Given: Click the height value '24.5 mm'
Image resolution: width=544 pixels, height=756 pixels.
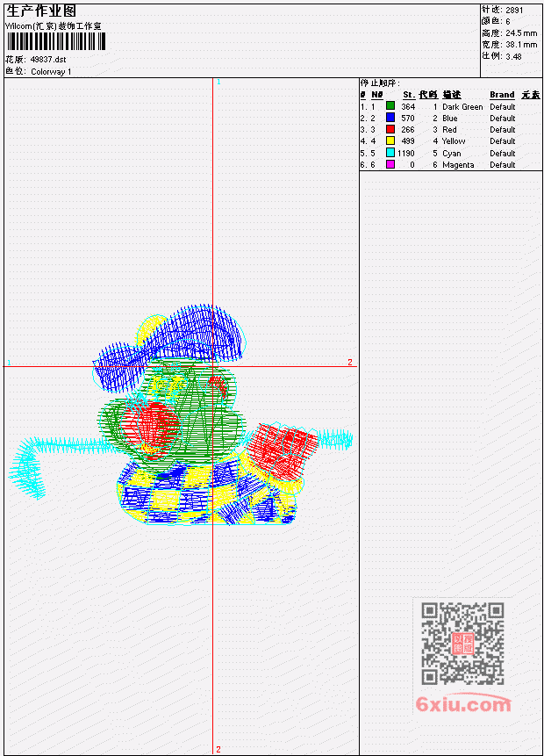Looking at the screenshot, I should [521, 33].
